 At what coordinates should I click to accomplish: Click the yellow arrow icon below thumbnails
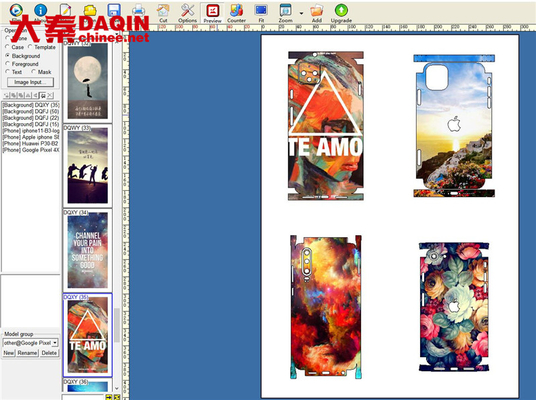click(109, 397)
